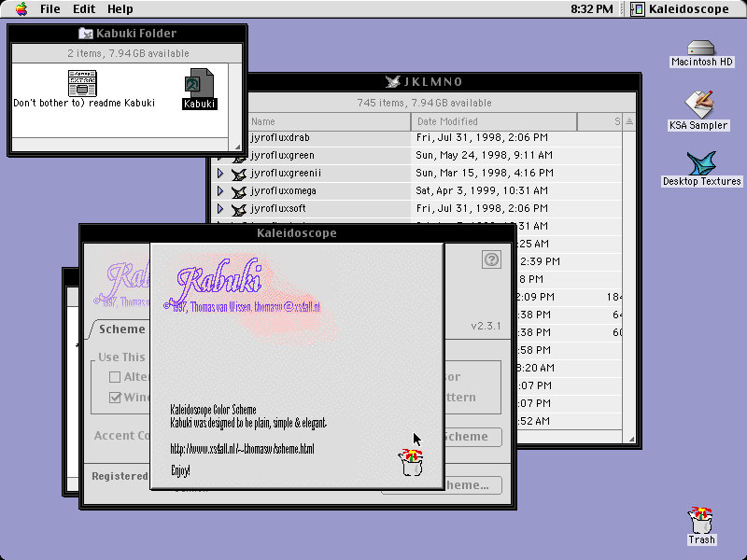747x560 pixels.
Task: Click the Kabuki Folder horizontal scrollbar
Action: (x=120, y=145)
